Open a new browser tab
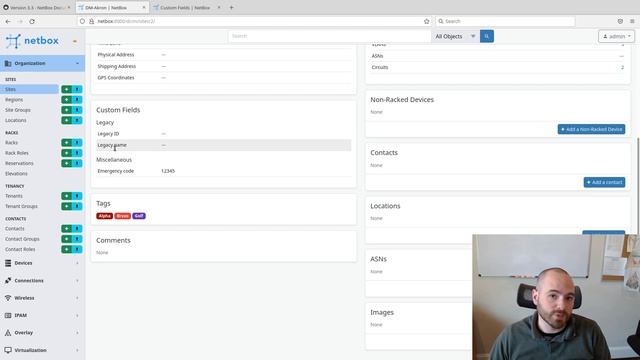Viewport: 640px width, 360px height. 231,8
